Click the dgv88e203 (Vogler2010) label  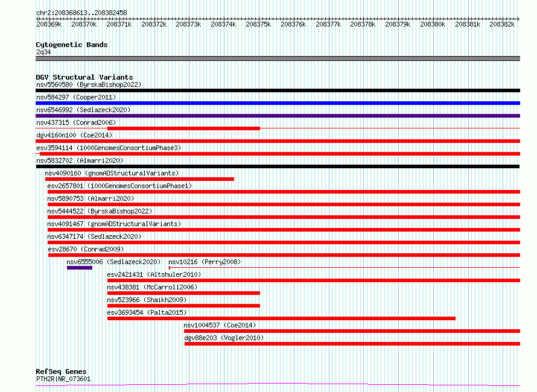tap(224, 338)
